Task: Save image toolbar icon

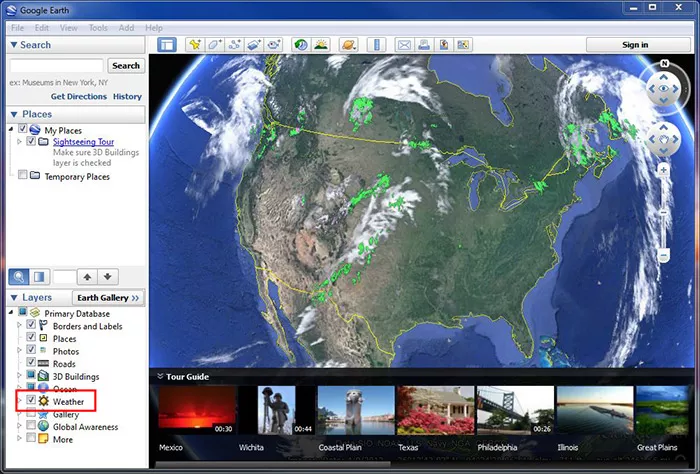Action: click(444, 45)
